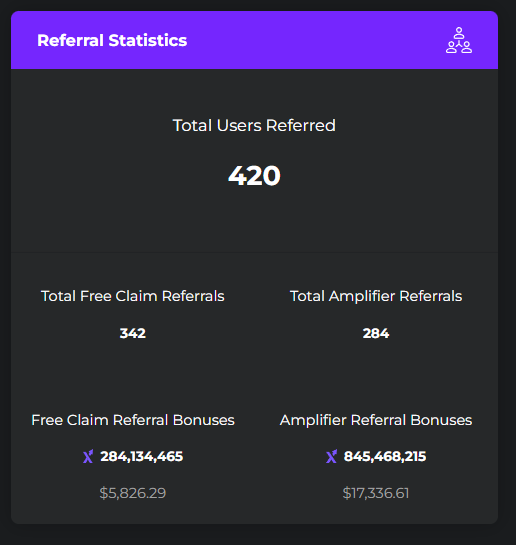The height and width of the screenshot is (545, 516).
Task: Select the Free Claim Referral Bonuses label
Action: pyautogui.click(x=133, y=420)
